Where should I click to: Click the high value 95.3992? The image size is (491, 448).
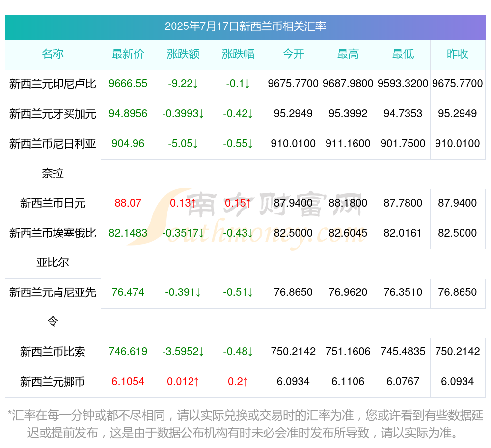[x=348, y=113]
